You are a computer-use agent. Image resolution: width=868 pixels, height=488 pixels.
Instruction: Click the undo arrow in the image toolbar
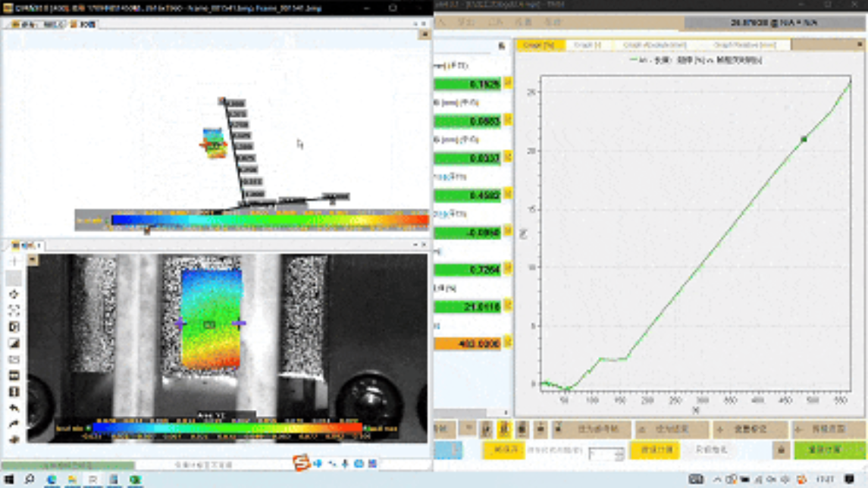coord(14,408)
